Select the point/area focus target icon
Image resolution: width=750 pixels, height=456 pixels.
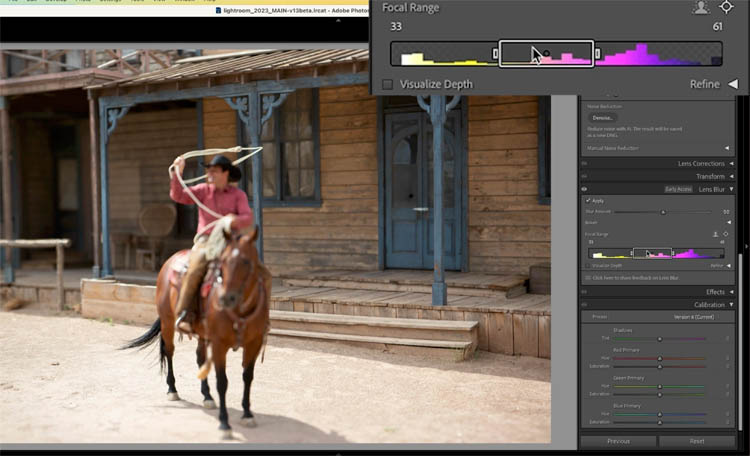pyautogui.click(x=726, y=7)
